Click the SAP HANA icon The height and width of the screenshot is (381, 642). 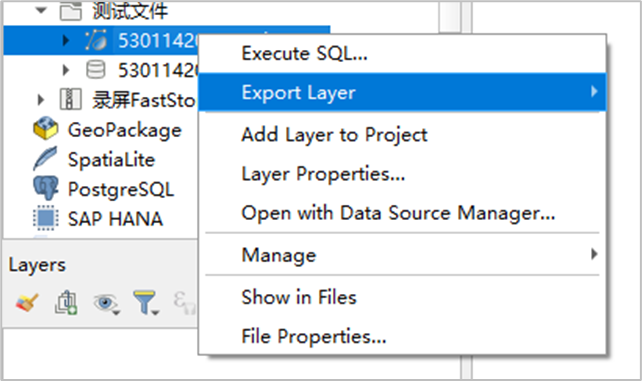pyautogui.click(x=45, y=218)
